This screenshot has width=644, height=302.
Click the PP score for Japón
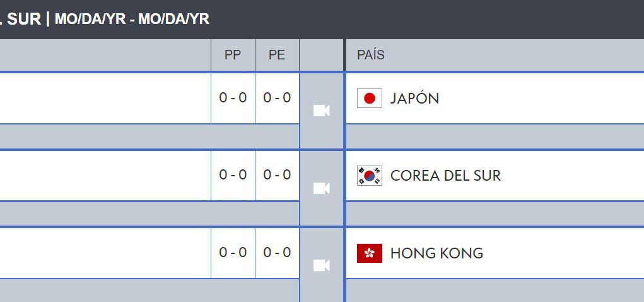tap(233, 98)
